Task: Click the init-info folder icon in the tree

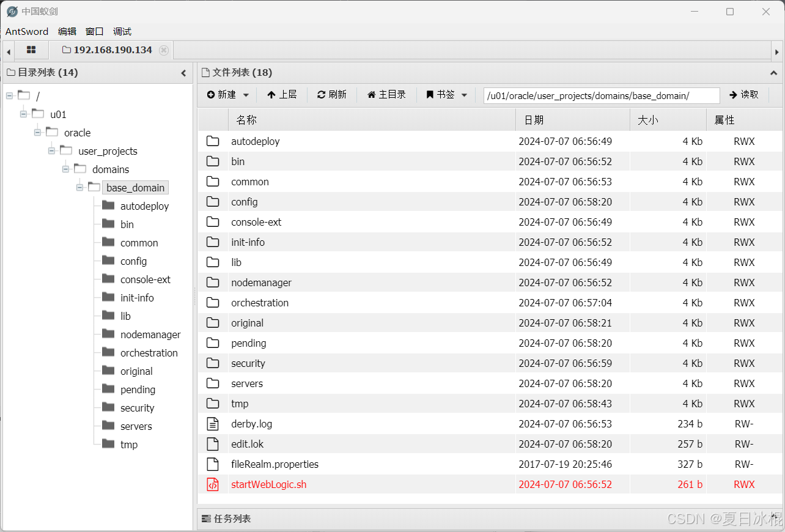Action: [x=108, y=297]
